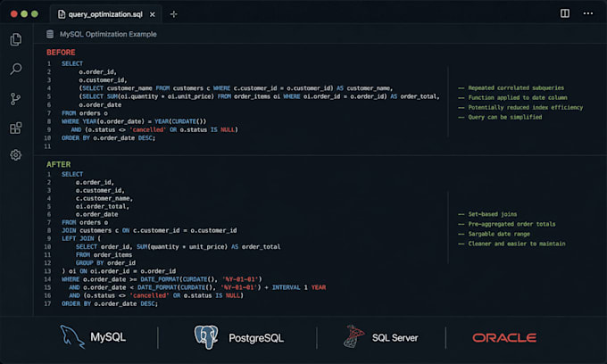Open the Settings gear in sidebar
The width and height of the screenshot is (607, 364).
(16, 155)
